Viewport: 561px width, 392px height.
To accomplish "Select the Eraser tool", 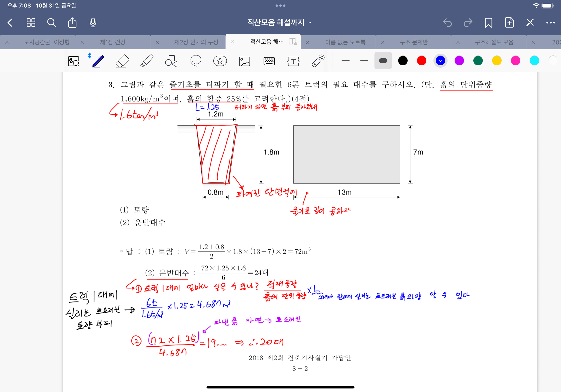I will pos(122,61).
